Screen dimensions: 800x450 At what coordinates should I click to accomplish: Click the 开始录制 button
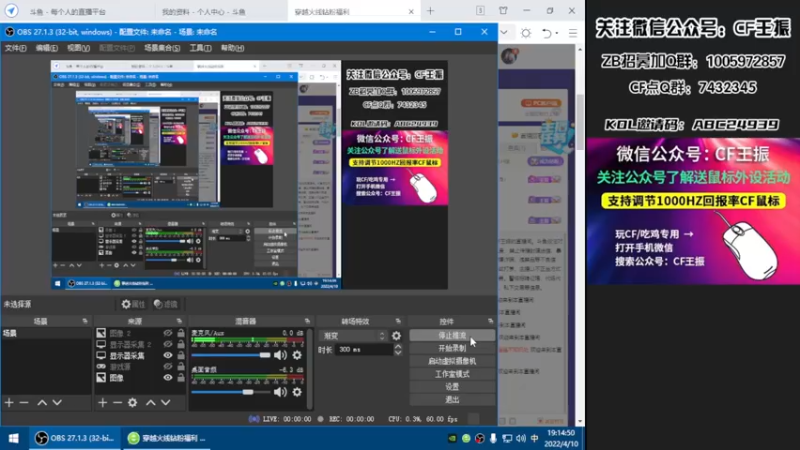coord(452,348)
